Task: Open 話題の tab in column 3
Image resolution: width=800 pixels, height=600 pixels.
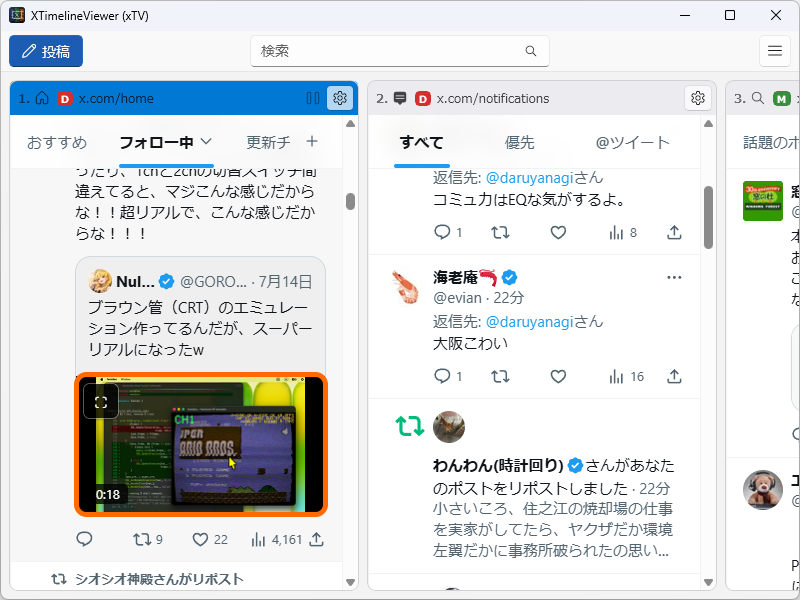Action: point(771,142)
